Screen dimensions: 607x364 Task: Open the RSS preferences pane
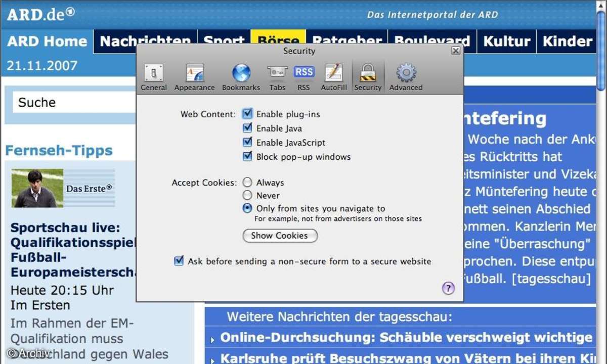[x=303, y=77]
